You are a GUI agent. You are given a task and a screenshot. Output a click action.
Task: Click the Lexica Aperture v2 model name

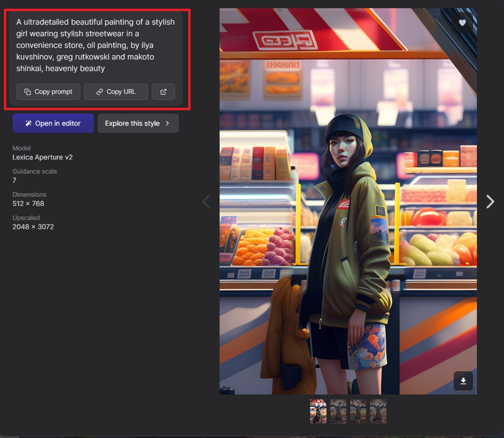coord(43,157)
